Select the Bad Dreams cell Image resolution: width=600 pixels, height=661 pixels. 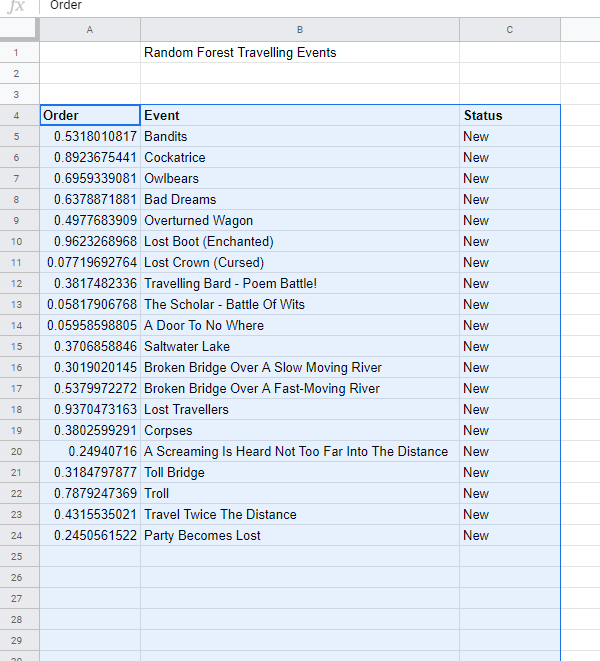coord(300,199)
